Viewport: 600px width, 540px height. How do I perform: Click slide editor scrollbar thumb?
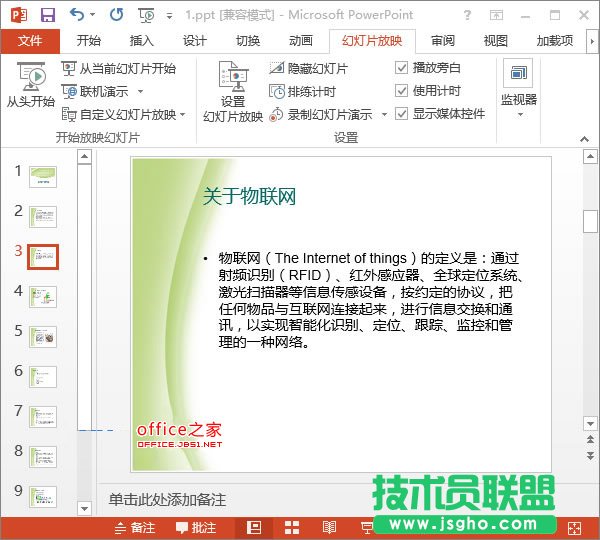590,221
